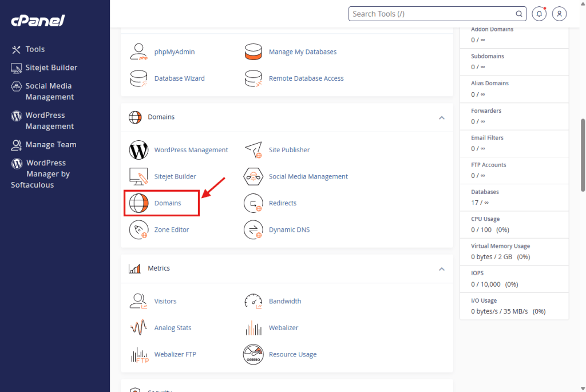Viewport: 586px width, 392px height.
Task: Select Tools in the sidebar
Action: click(35, 49)
